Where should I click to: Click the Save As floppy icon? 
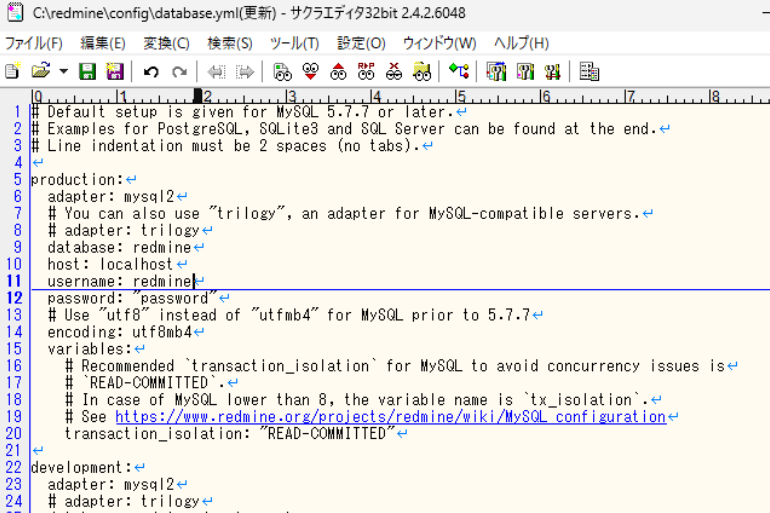pyautogui.click(x=114, y=71)
